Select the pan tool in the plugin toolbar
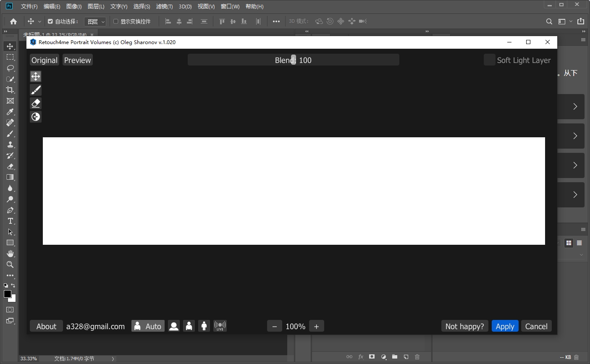This screenshot has height=364, width=590. click(36, 76)
